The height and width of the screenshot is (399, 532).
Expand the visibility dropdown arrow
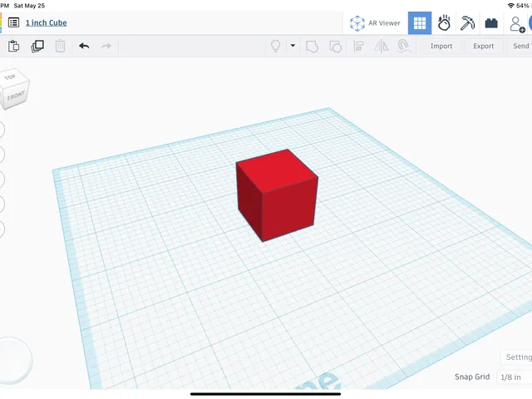pos(293,46)
